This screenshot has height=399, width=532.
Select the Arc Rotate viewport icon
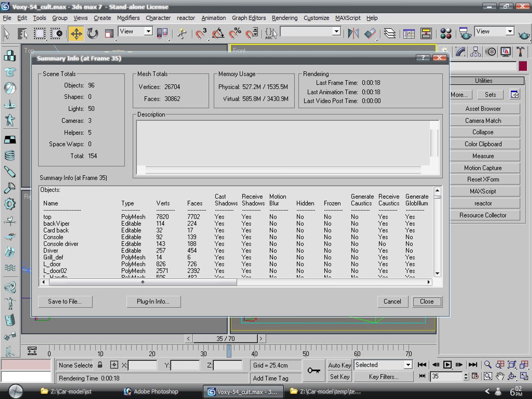click(512, 376)
